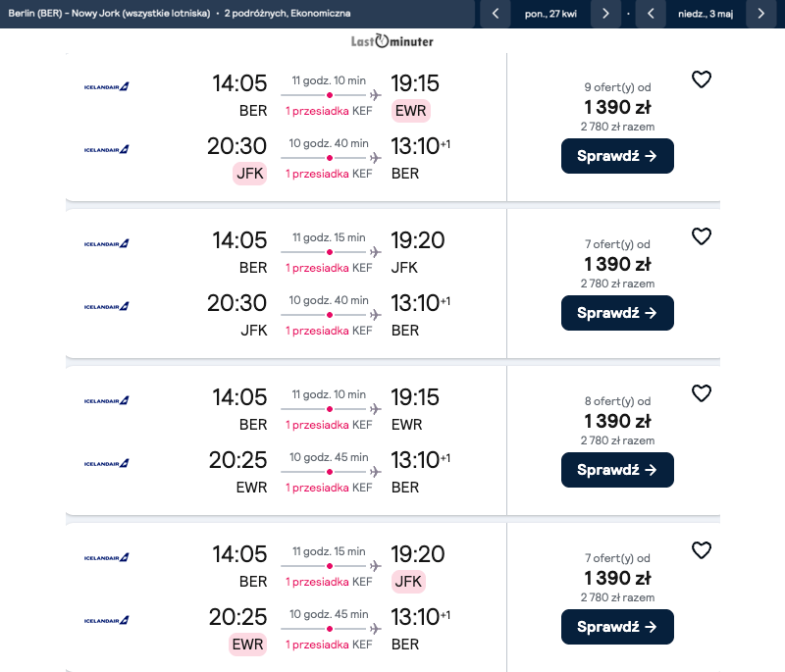The image size is (785, 672).
Task: Add fourth flight offer to favorites
Action: click(x=702, y=550)
